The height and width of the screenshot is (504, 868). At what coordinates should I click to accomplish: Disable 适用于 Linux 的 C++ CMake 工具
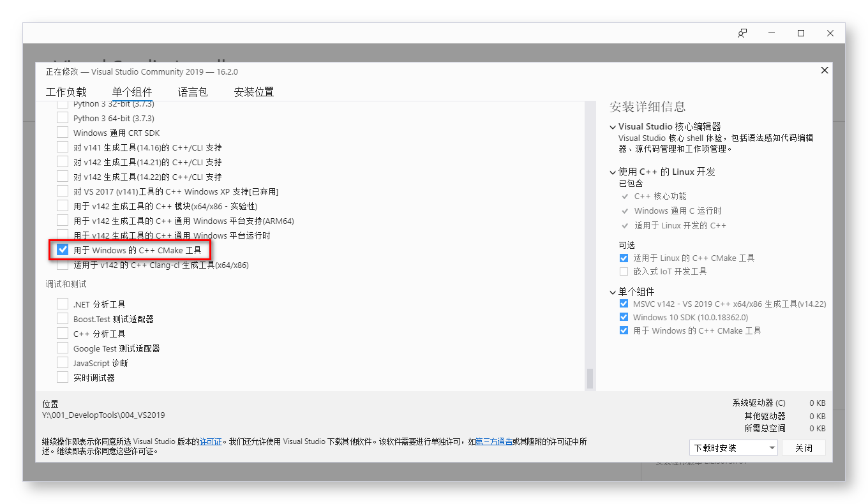coord(623,258)
